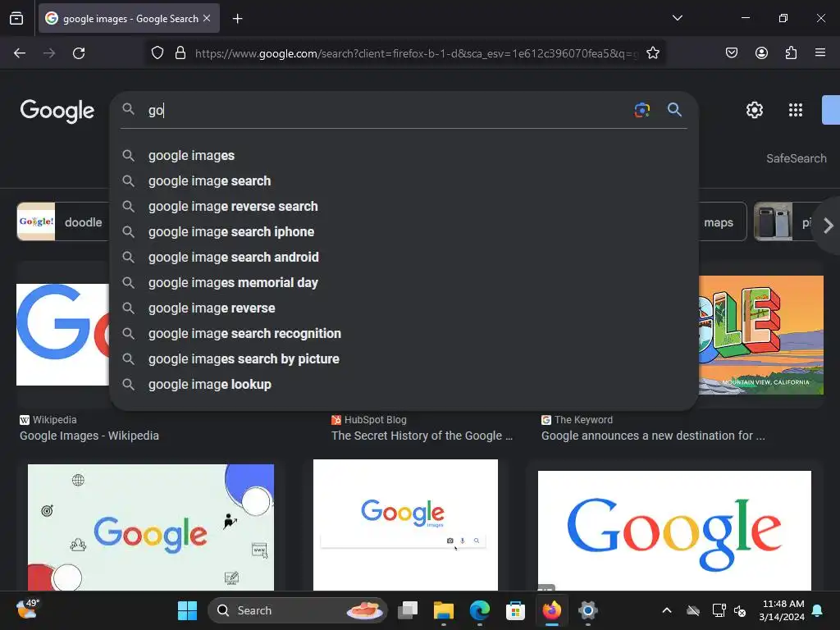The height and width of the screenshot is (630, 840).
Task: Open the Firefox account menu
Action: [x=761, y=53]
